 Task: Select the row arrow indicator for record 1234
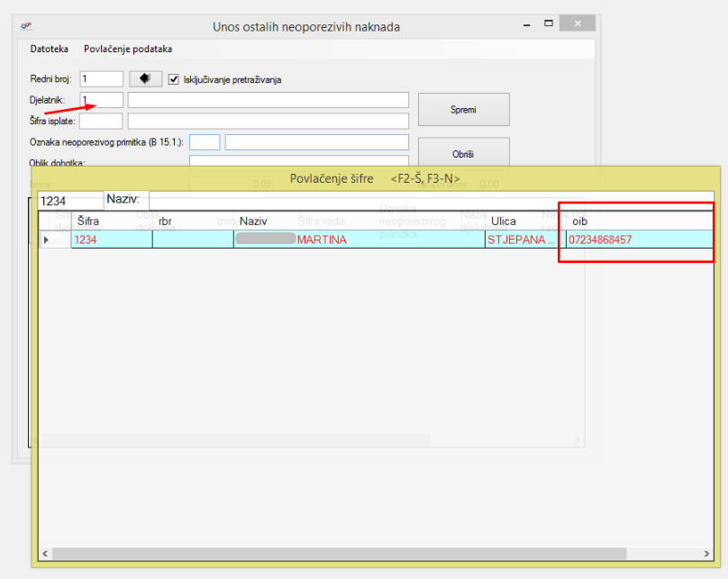click(x=47, y=240)
